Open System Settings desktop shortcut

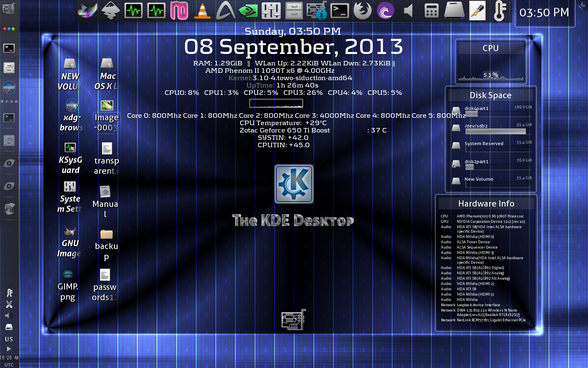pyautogui.click(x=70, y=197)
